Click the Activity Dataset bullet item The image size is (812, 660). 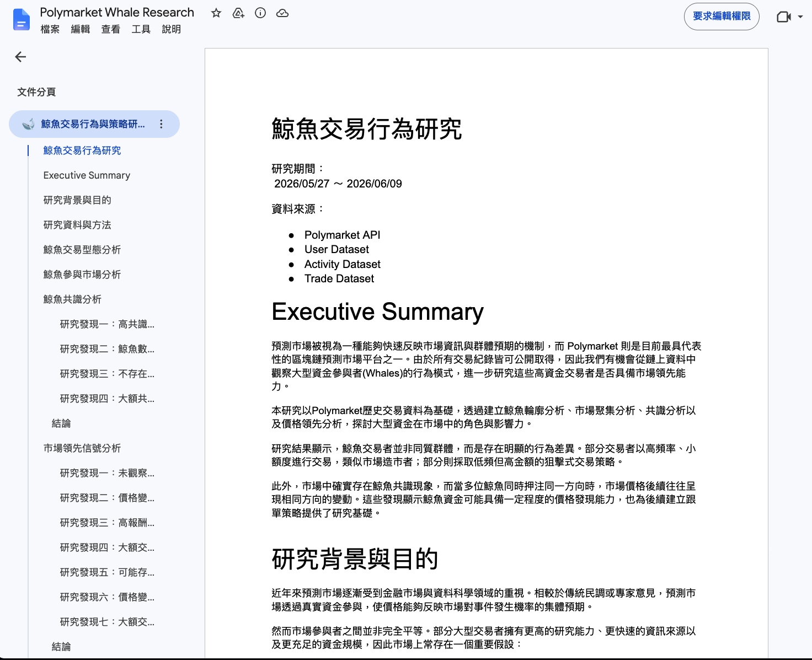point(342,264)
